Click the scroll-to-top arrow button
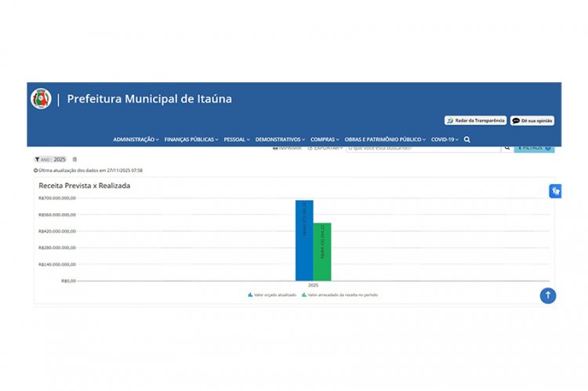Viewport: 588px width, 391px height. click(548, 295)
